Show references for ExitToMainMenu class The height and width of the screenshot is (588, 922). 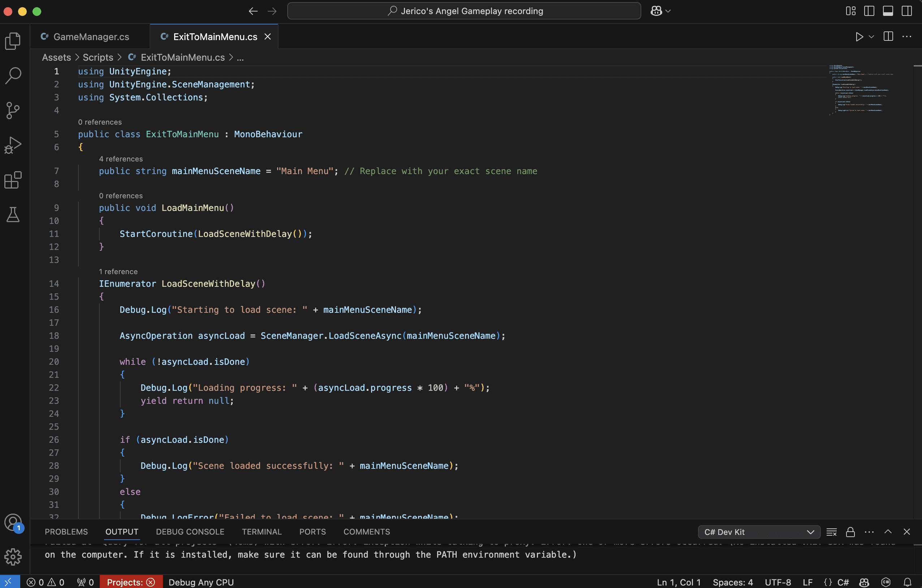tap(100, 122)
